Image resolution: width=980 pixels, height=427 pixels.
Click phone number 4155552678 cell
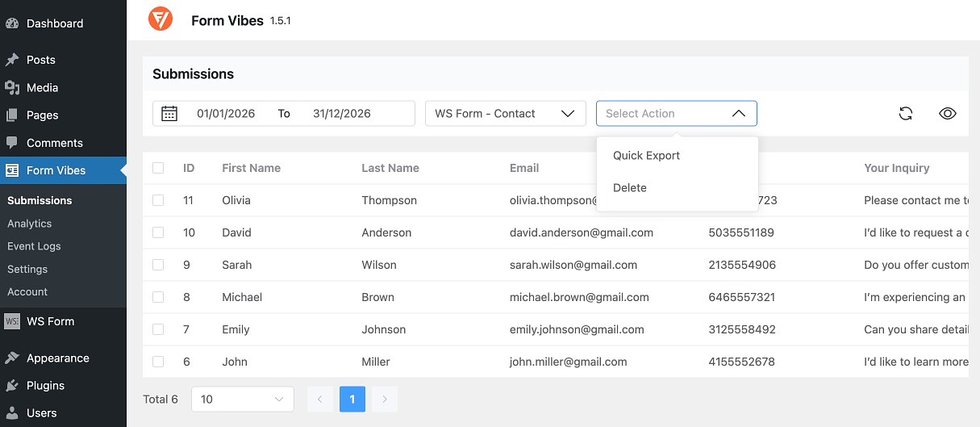(x=742, y=362)
